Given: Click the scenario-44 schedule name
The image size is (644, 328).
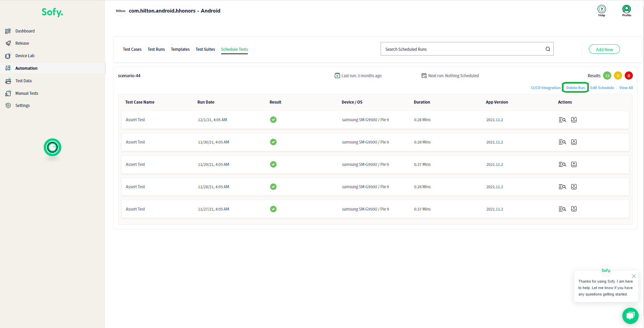Looking at the screenshot, I should [129, 76].
